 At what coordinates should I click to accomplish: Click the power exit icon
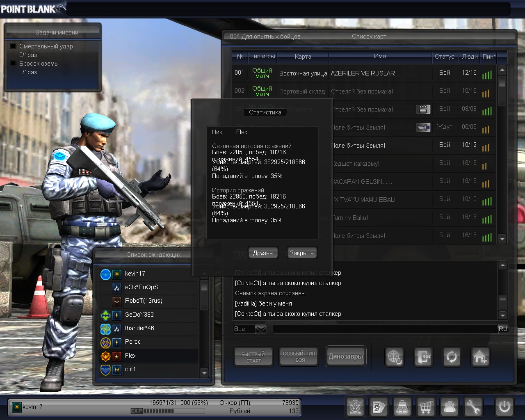click(x=504, y=407)
